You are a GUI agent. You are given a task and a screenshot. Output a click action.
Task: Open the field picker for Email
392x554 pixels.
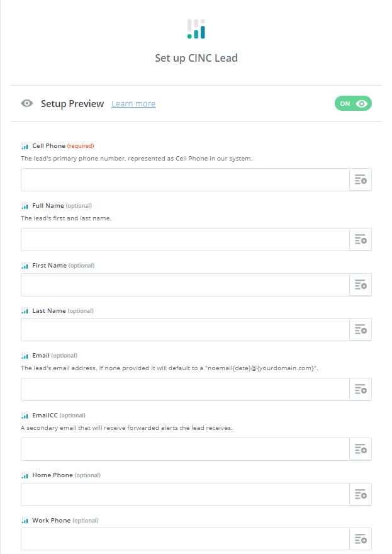pos(361,389)
